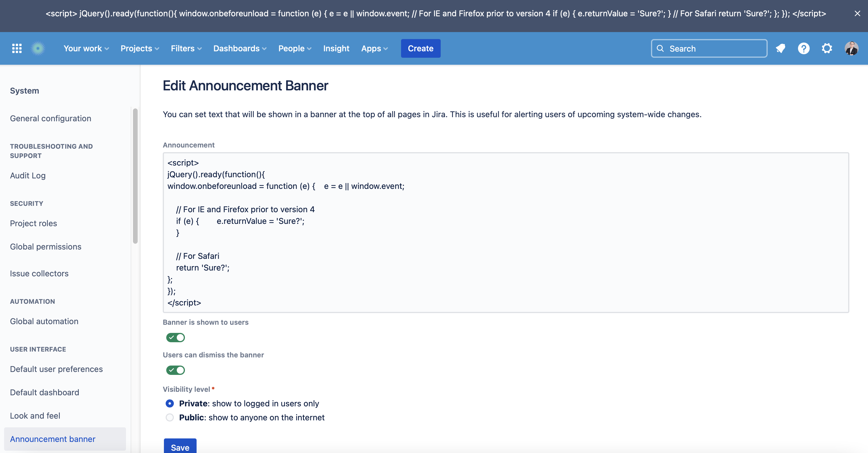Click the Jira home logo icon

(38, 48)
